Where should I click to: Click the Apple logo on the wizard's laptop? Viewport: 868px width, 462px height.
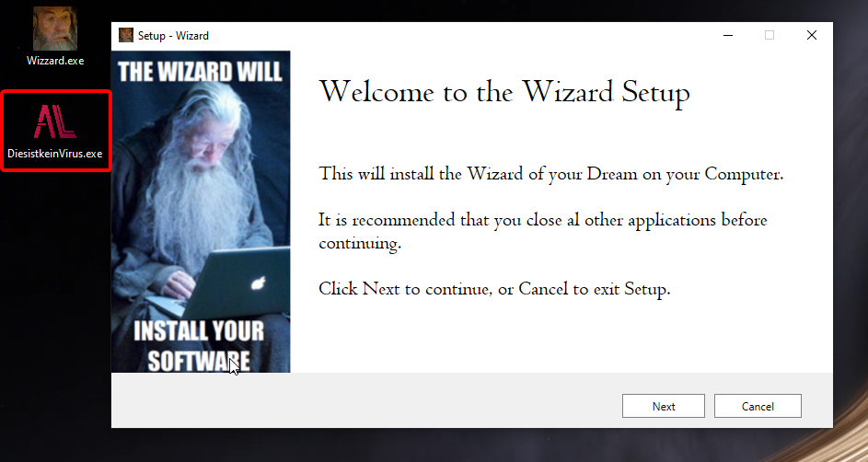click(x=258, y=283)
